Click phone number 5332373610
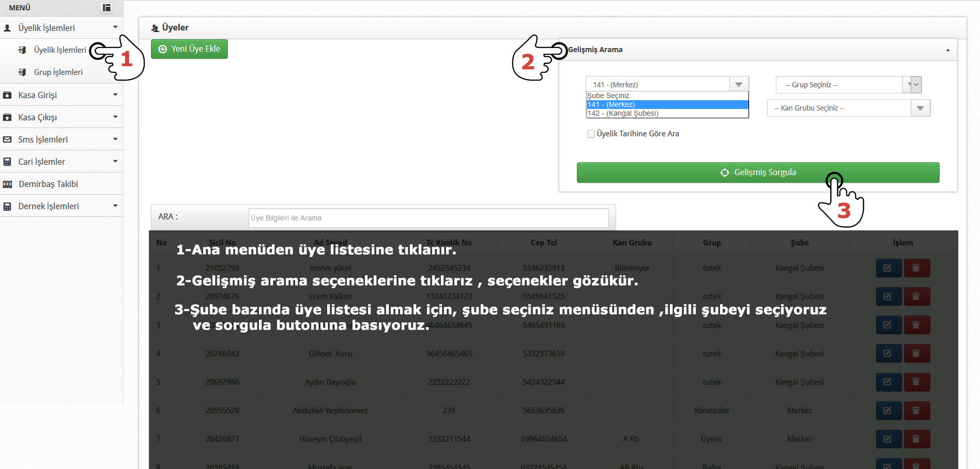Image resolution: width=980 pixels, height=469 pixels. (544, 354)
